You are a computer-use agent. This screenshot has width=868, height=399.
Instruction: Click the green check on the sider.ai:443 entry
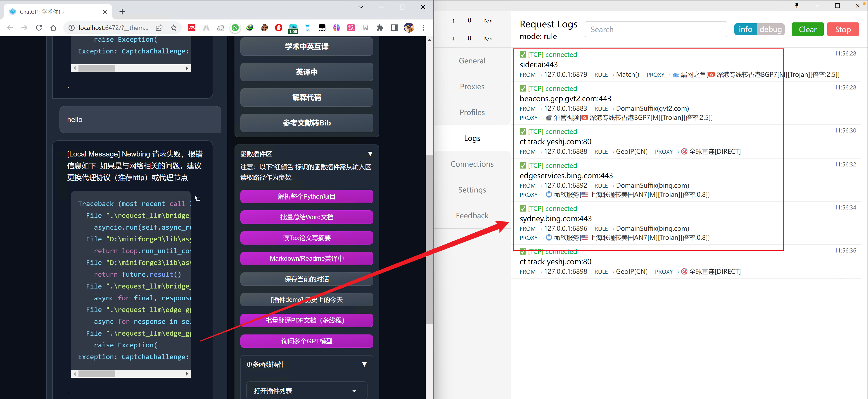[x=523, y=54]
